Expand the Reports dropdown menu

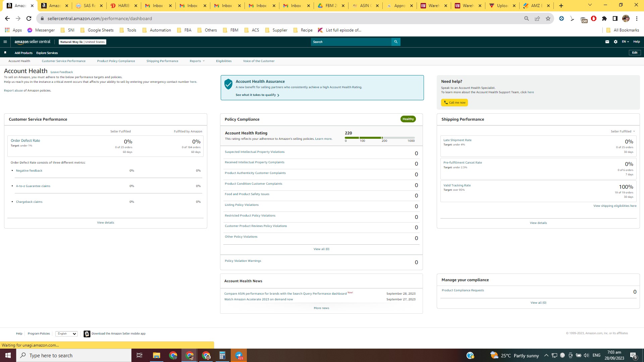pyautogui.click(x=197, y=61)
